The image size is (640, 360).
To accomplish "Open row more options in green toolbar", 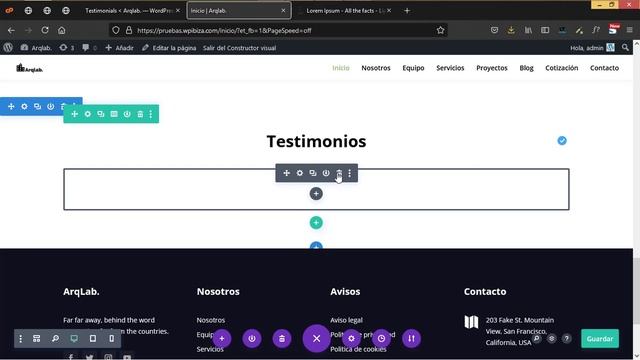I will coord(151,114).
